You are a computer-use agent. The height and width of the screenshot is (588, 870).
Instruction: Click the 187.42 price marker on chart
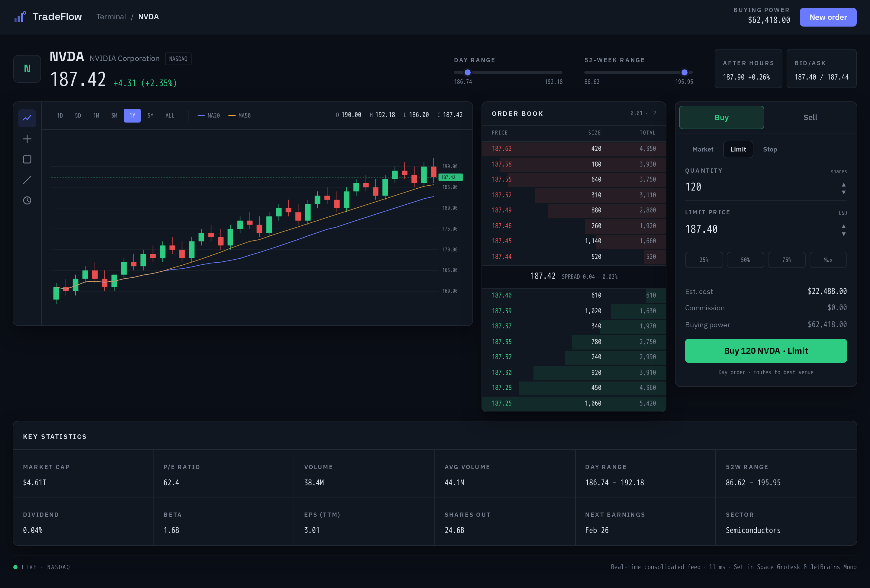[x=450, y=177]
